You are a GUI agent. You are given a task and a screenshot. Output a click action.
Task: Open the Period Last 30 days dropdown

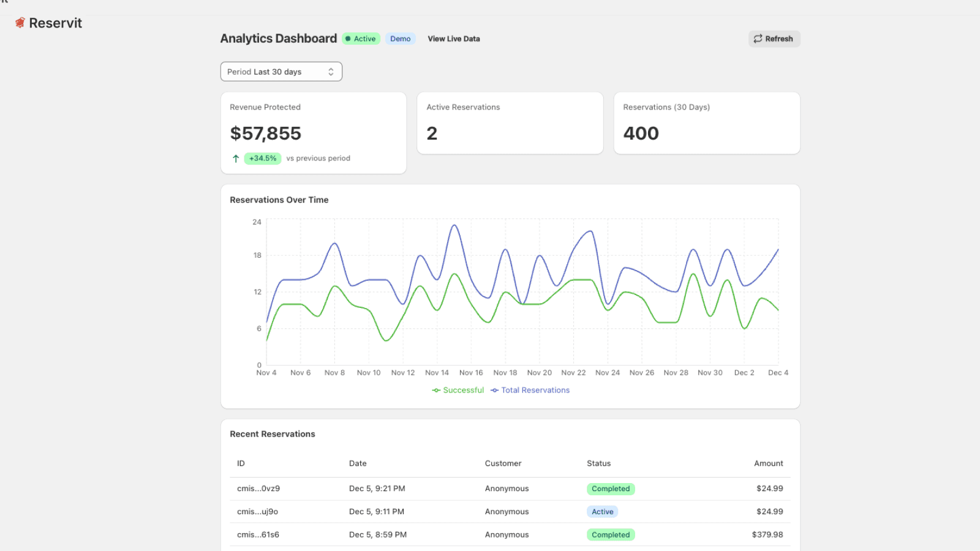(x=281, y=71)
